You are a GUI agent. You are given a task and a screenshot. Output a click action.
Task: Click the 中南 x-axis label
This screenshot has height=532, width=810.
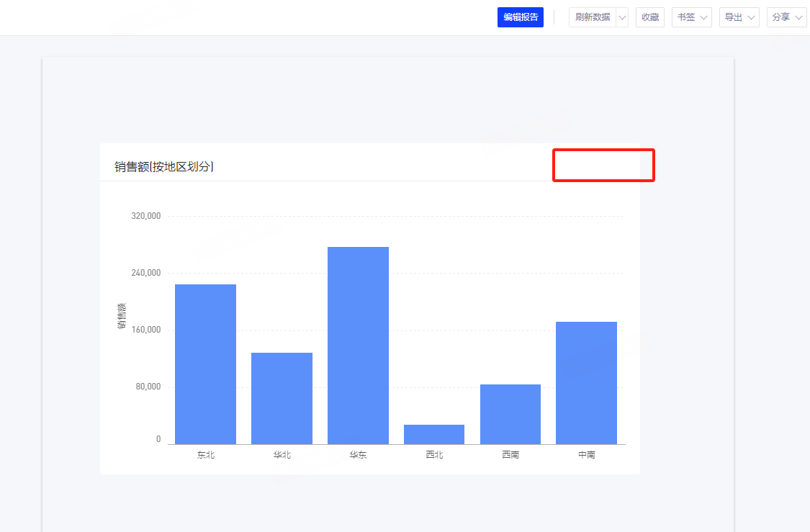point(586,455)
